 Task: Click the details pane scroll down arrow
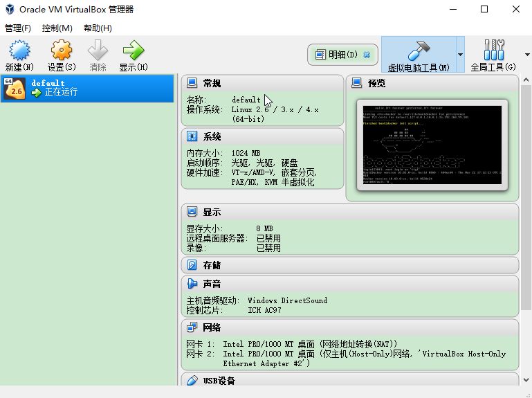click(526, 380)
